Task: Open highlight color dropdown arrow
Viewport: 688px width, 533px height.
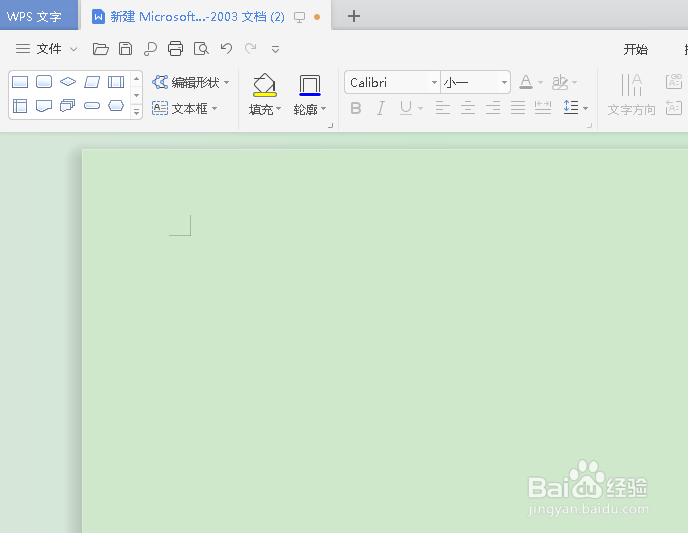Action: pos(575,82)
